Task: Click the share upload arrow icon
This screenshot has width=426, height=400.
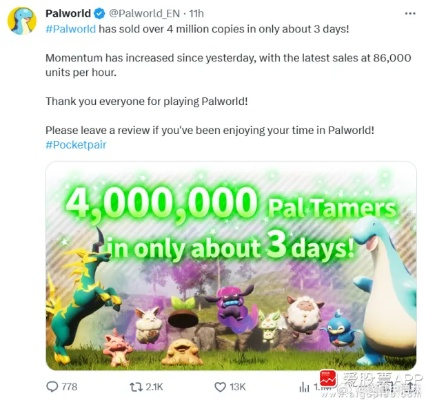Action: [410, 387]
